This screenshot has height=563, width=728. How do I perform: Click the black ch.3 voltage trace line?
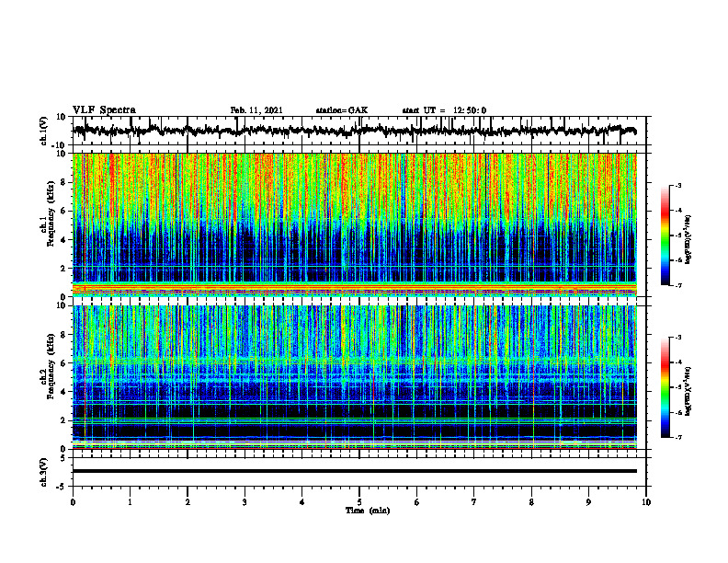click(x=355, y=471)
